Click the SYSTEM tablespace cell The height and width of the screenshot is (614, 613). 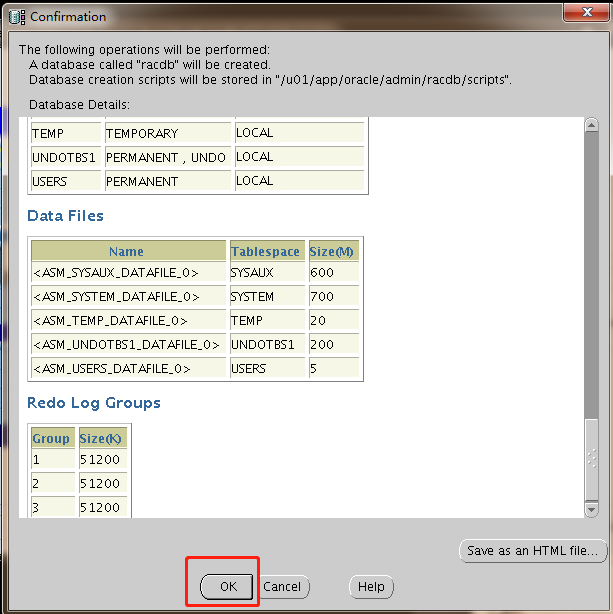267,296
